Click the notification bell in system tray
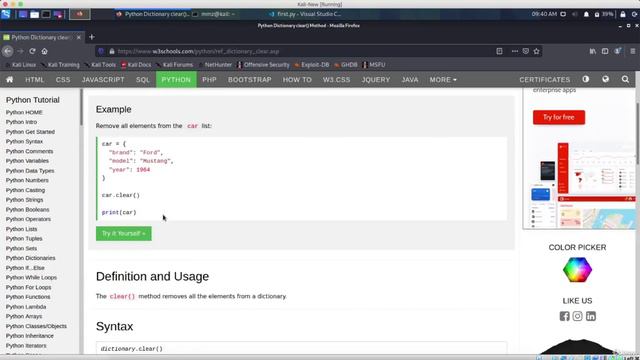Viewport: 640px width, 360px height. pos(586,14)
